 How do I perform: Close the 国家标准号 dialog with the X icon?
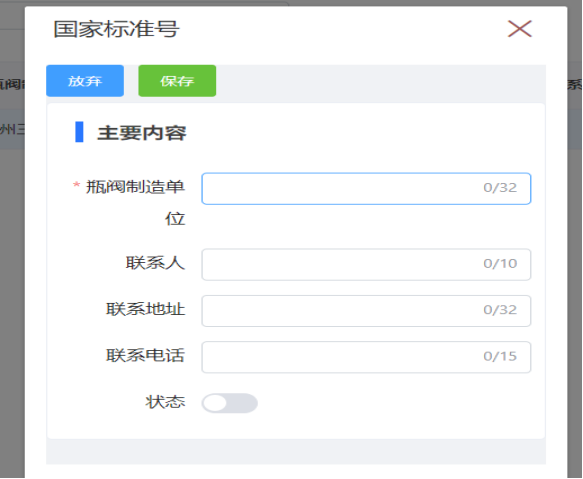[x=520, y=29]
